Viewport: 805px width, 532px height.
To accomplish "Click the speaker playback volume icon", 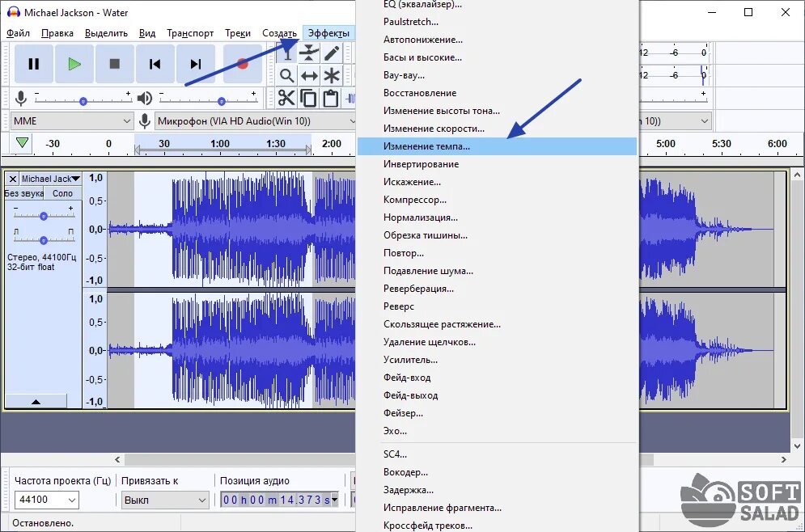I will [145, 98].
